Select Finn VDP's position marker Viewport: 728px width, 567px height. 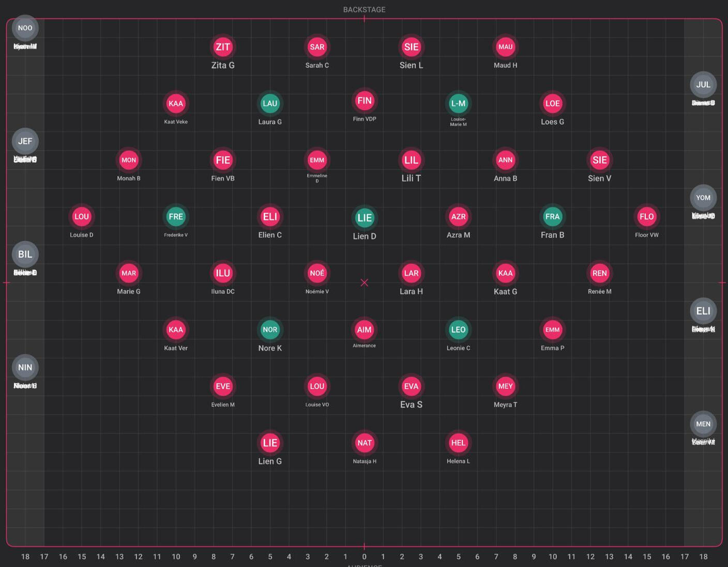coord(365,101)
